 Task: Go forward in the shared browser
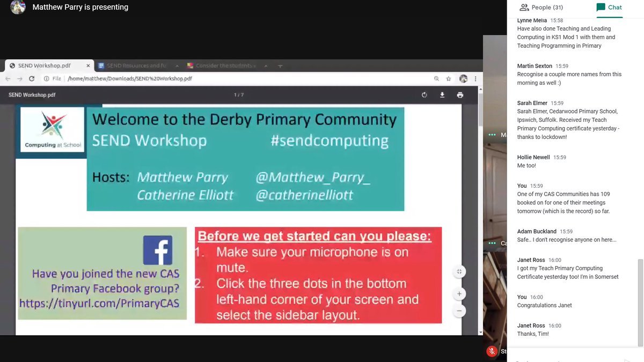[19, 78]
